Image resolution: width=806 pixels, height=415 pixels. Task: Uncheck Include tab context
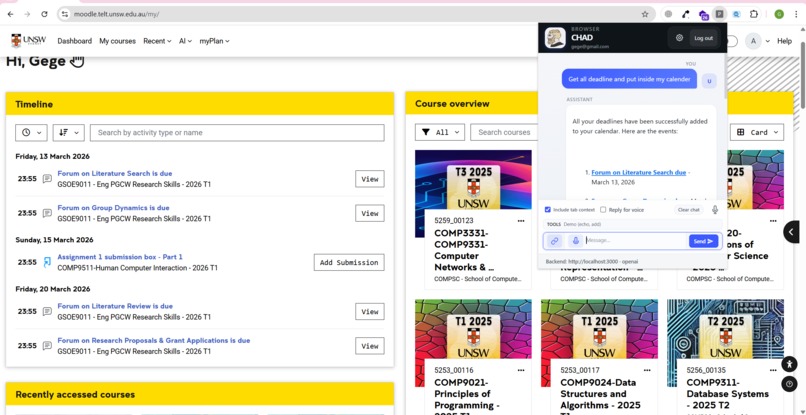click(547, 210)
